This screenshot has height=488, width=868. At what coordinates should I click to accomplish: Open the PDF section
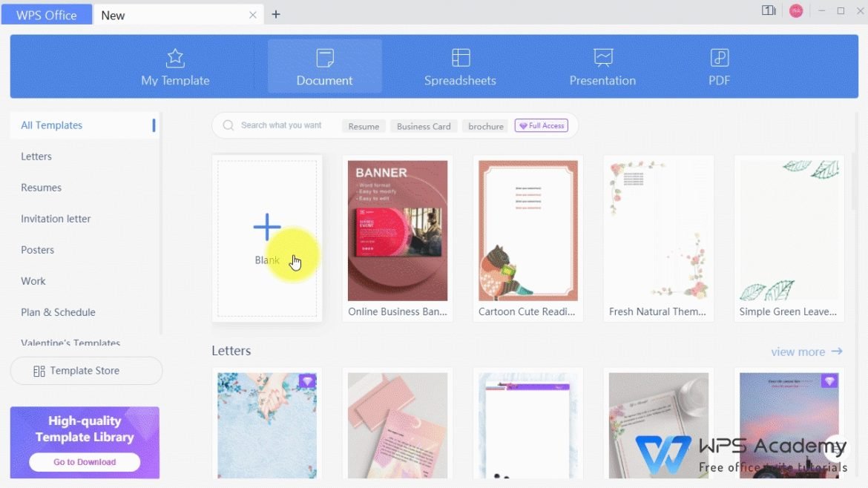[x=717, y=66]
